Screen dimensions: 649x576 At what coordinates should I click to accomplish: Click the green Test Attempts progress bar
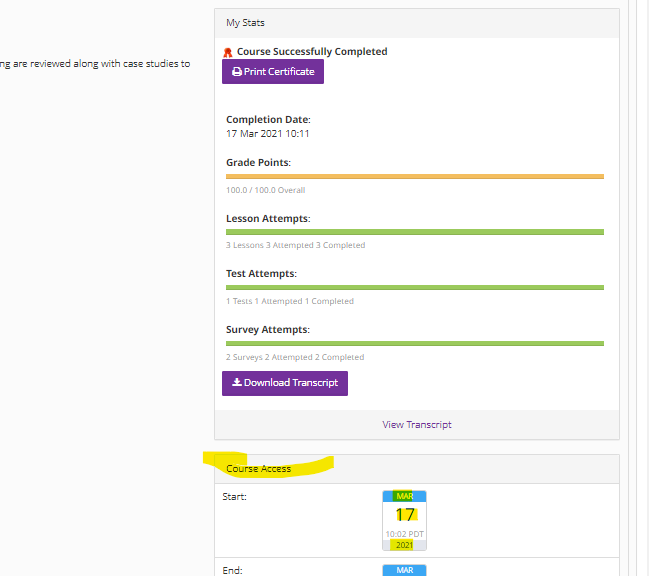[415, 288]
